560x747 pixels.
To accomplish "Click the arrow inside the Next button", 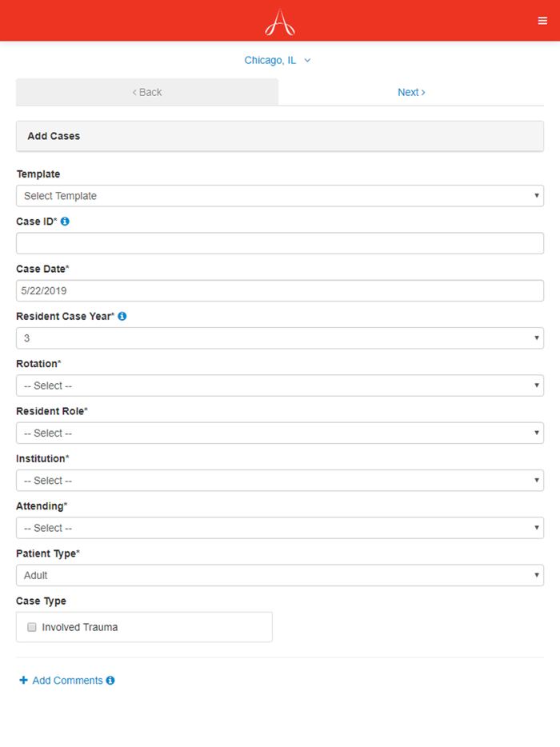I will (422, 92).
